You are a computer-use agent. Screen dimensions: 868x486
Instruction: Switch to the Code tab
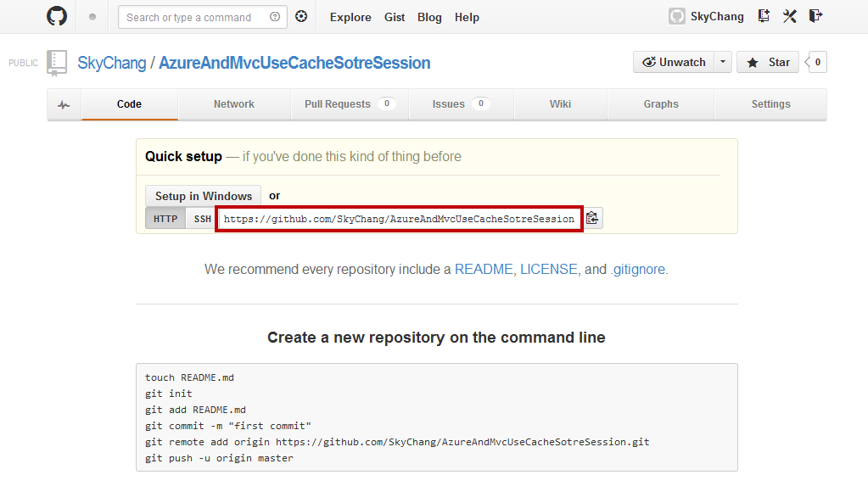pyautogui.click(x=130, y=104)
